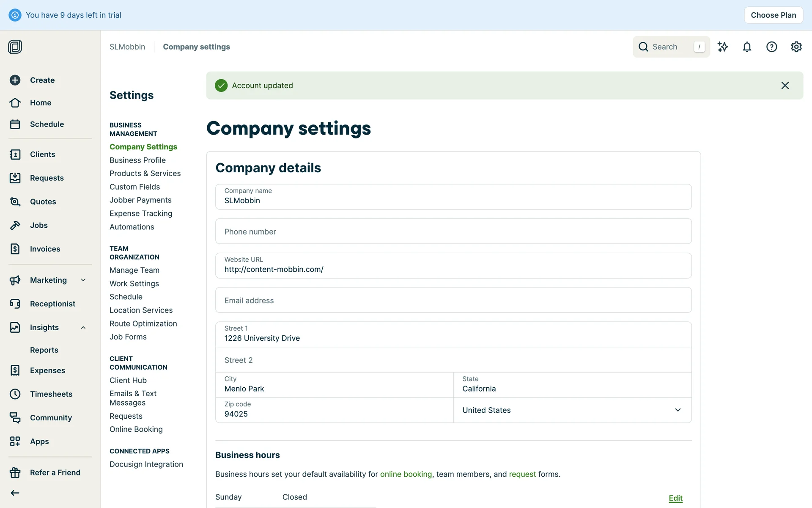Select Manage Team in settings
This screenshot has width=812, height=508.
point(134,270)
